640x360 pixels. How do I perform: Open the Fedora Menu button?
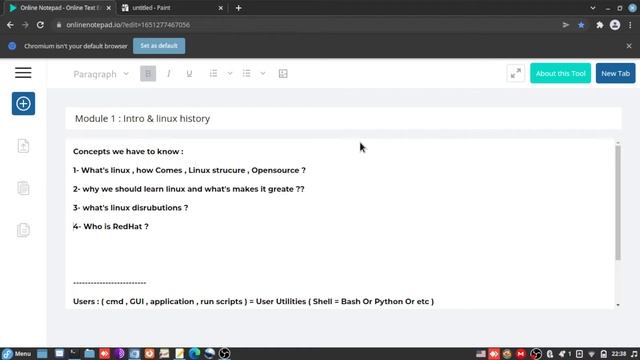pos(16,353)
